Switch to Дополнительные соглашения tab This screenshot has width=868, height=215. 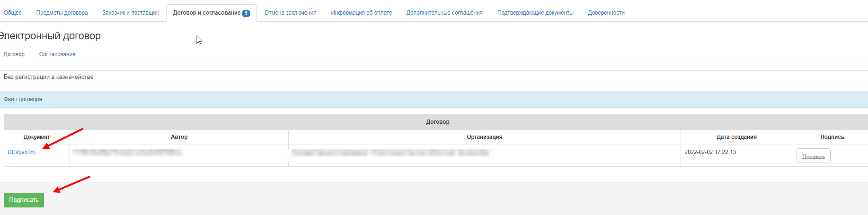pyautogui.click(x=444, y=13)
